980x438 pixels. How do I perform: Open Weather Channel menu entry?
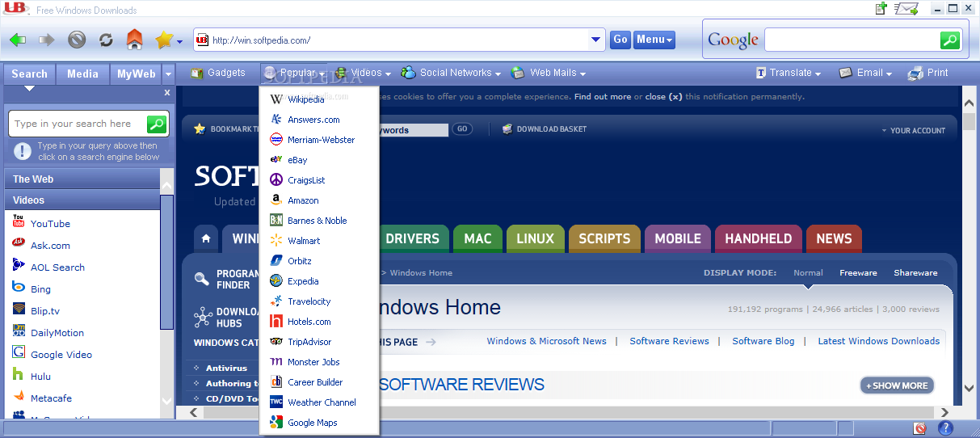click(319, 402)
